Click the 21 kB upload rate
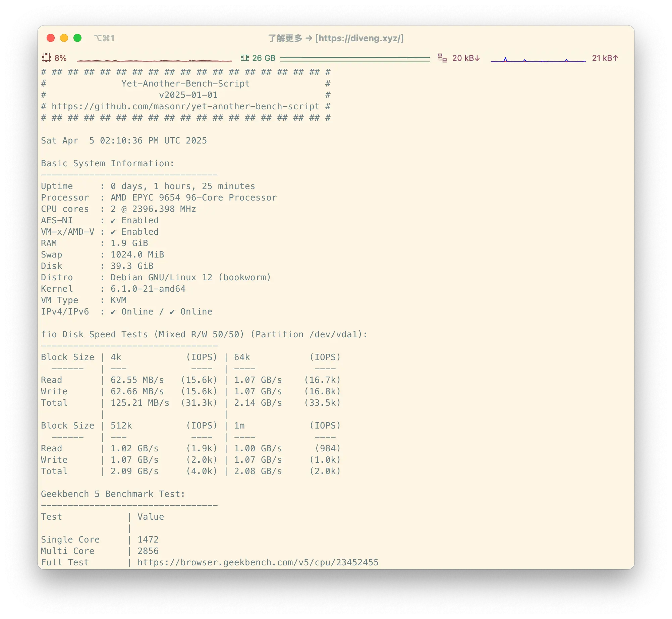The width and height of the screenshot is (672, 619). point(605,58)
